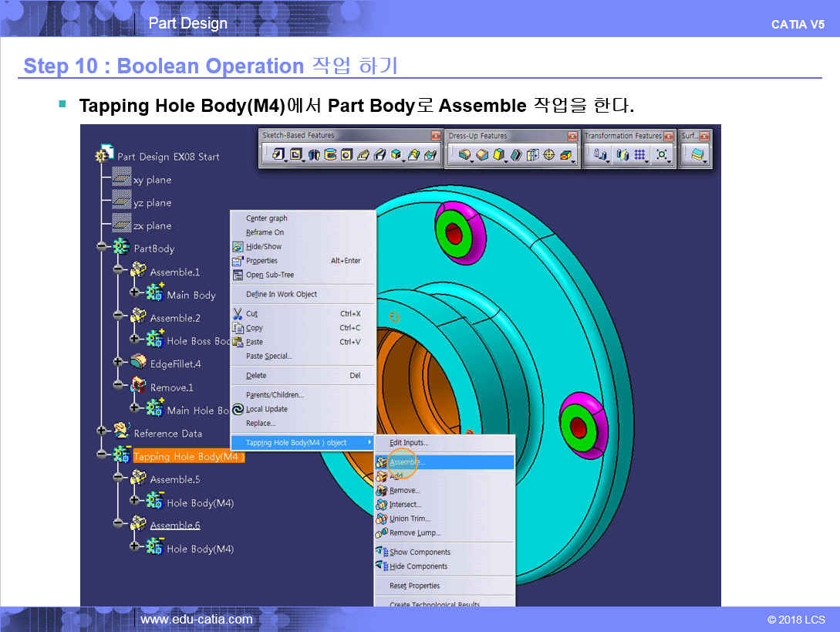Click the Pocket tool icon

coord(296,155)
